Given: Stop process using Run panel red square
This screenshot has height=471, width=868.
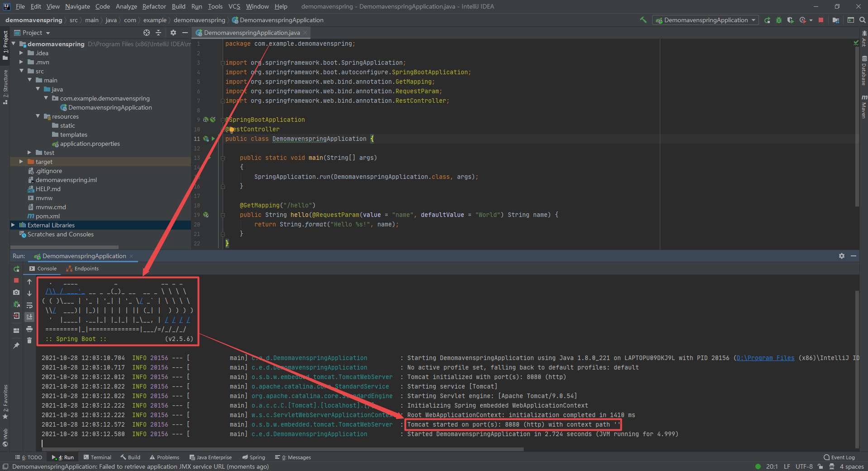Looking at the screenshot, I should click(16, 281).
